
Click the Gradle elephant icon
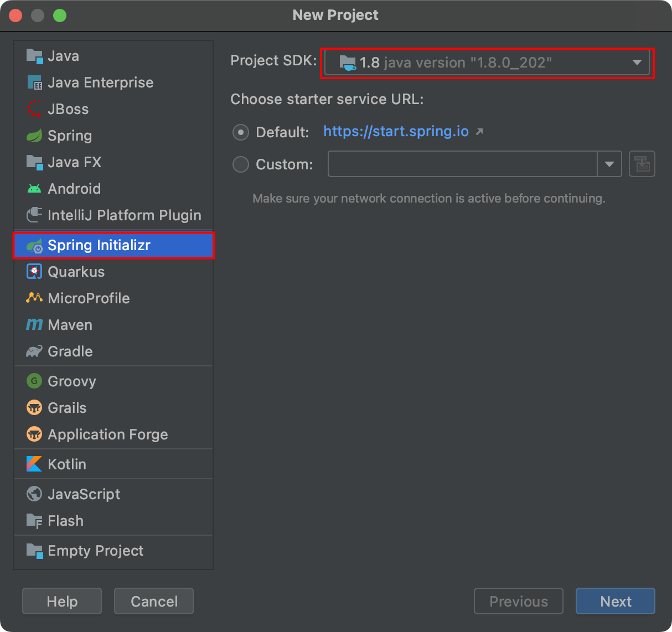point(34,351)
